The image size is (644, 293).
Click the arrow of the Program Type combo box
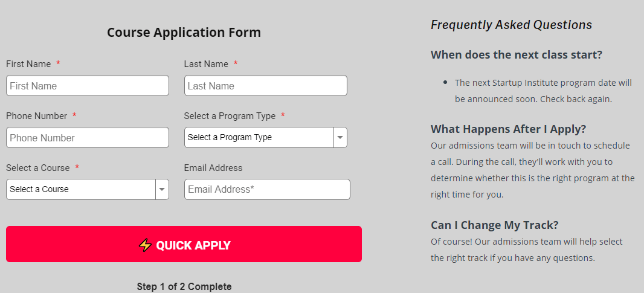pos(340,137)
